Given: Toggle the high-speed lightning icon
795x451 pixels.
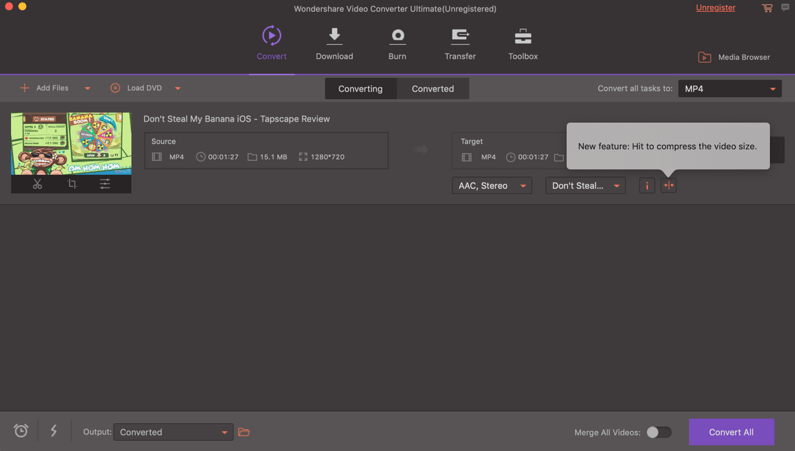Looking at the screenshot, I should pyautogui.click(x=54, y=431).
